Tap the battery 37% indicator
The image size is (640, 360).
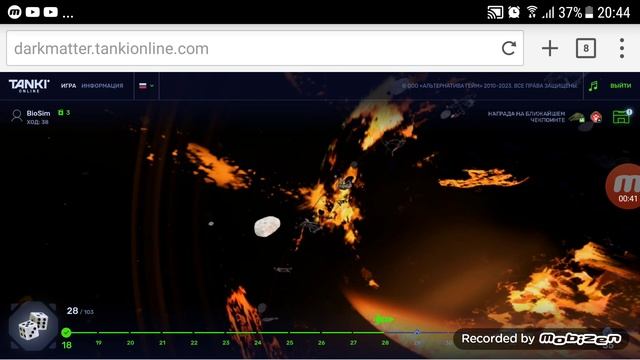tap(576, 13)
